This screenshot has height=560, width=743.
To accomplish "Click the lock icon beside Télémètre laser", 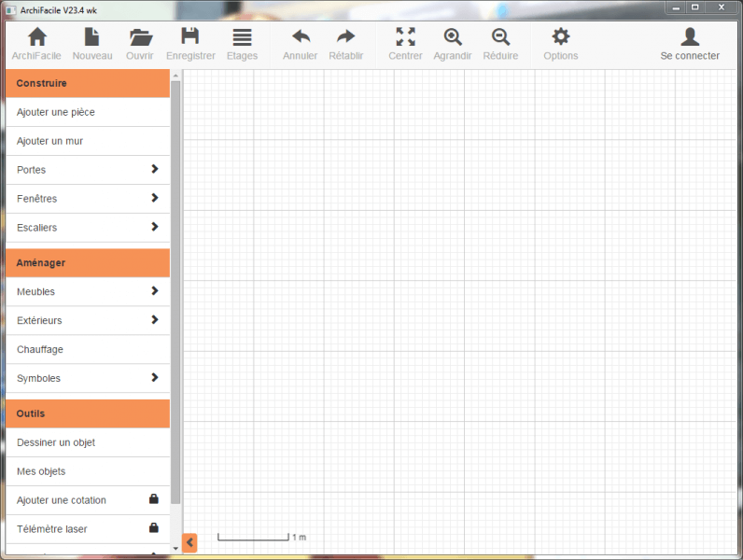I will pos(153,527).
